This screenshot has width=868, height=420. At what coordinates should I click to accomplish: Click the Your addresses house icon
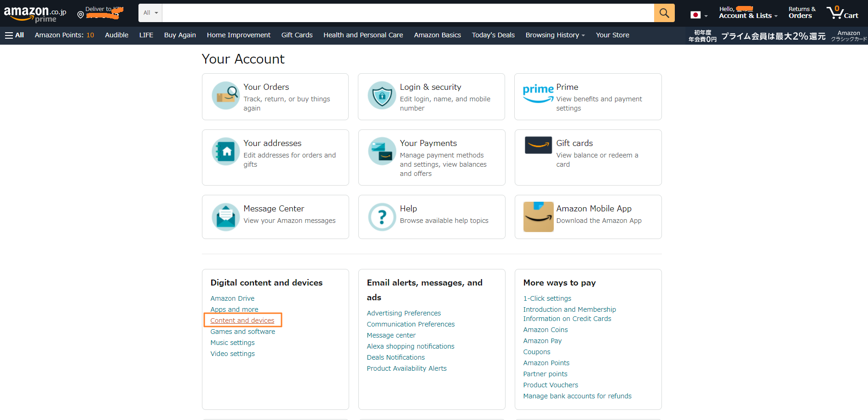[x=225, y=152]
